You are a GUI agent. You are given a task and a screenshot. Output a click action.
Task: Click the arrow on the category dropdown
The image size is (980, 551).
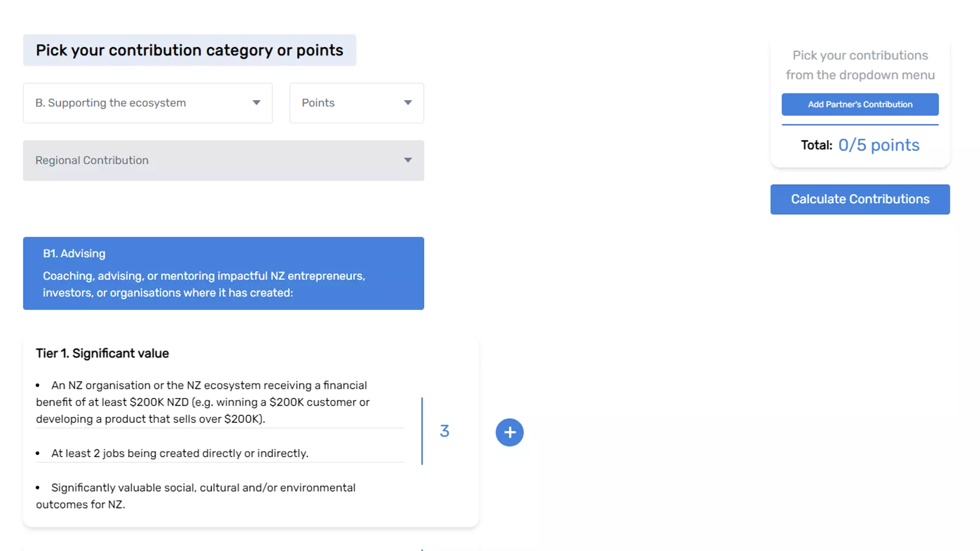[256, 103]
